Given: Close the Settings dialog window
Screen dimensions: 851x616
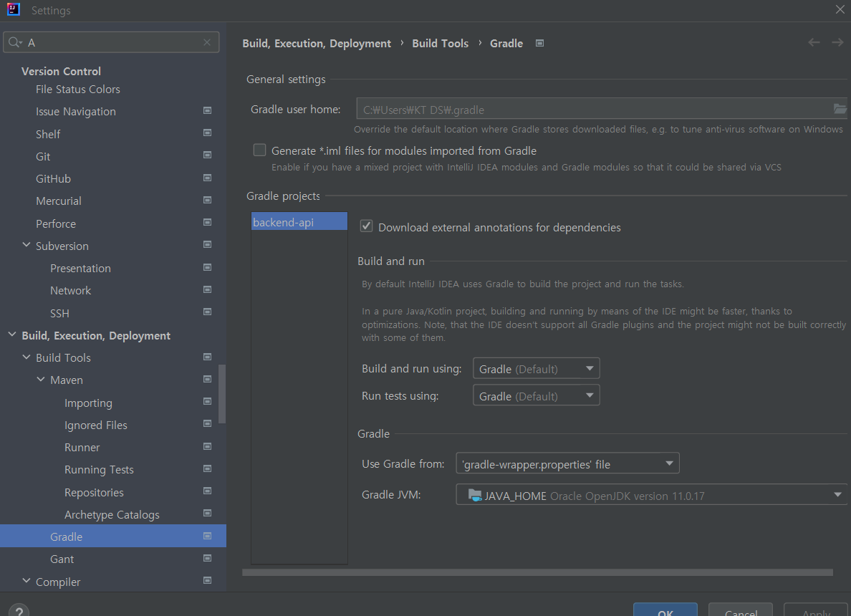Looking at the screenshot, I should pyautogui.click(x=840, y=10).
